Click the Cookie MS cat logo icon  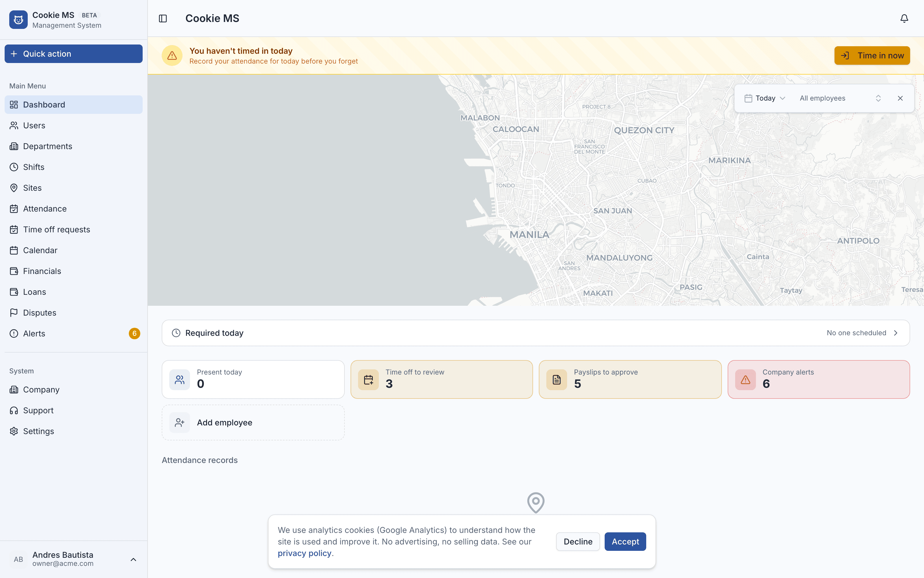[x=18, y=20]
